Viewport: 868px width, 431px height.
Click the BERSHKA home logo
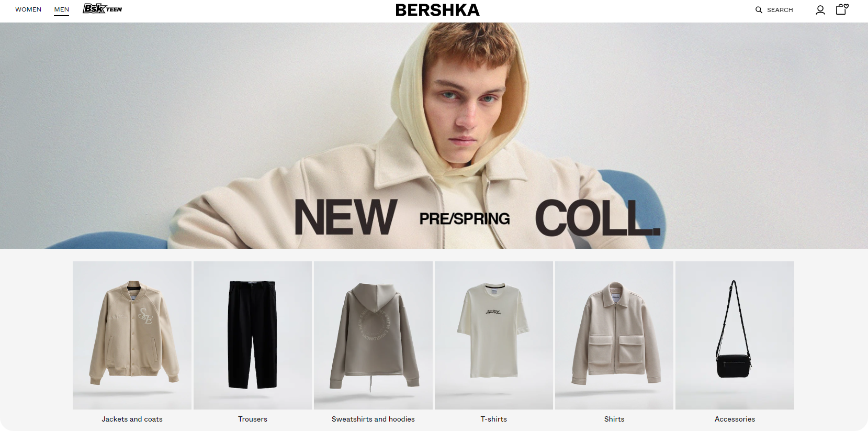[x=437, y=10]
